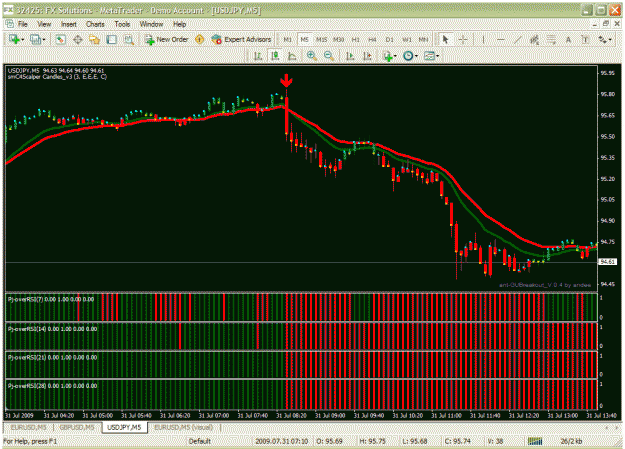Switch to EURUSD,M5 (visual) chart tab
This screenshot has width=625, height=449.
tap(184, 427)
